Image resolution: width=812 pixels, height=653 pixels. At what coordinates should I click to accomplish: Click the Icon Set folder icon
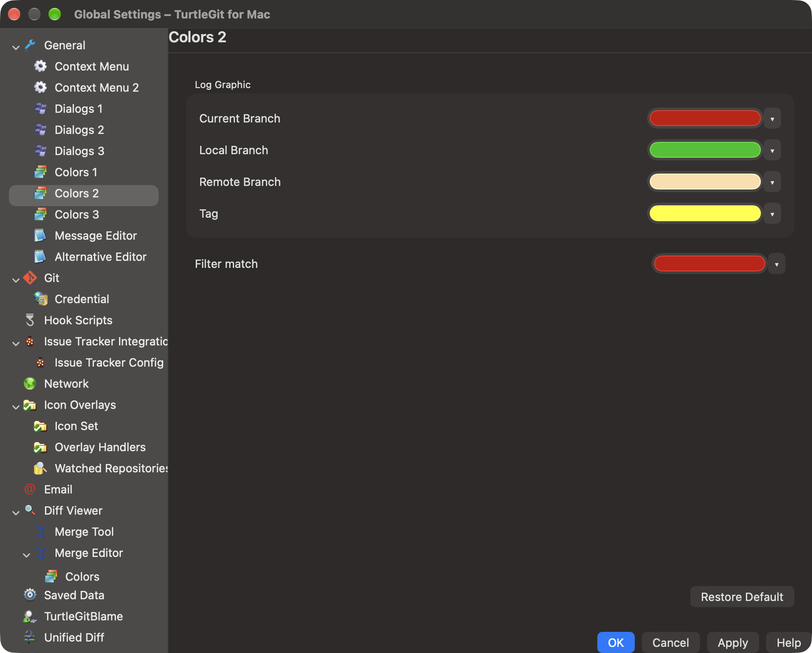coord(41,426)
